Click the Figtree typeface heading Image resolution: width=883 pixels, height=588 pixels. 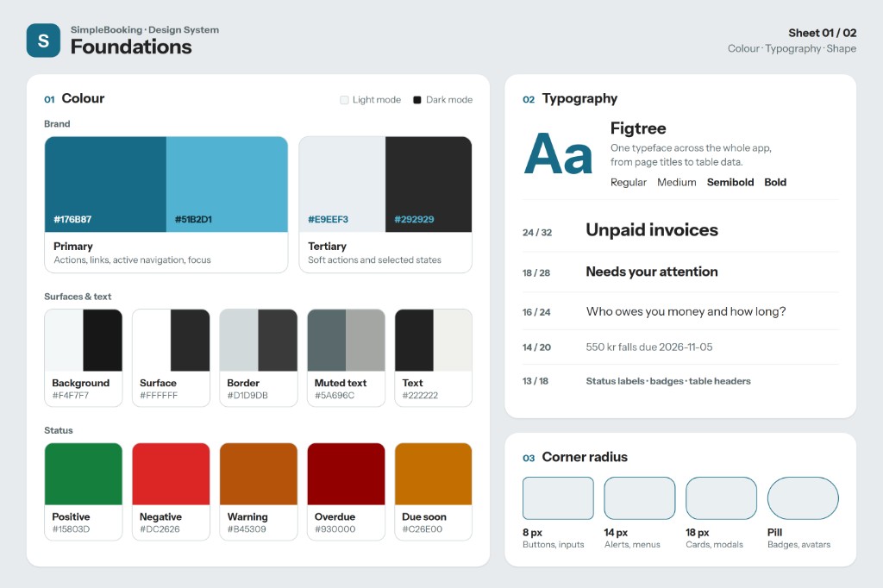638,128
